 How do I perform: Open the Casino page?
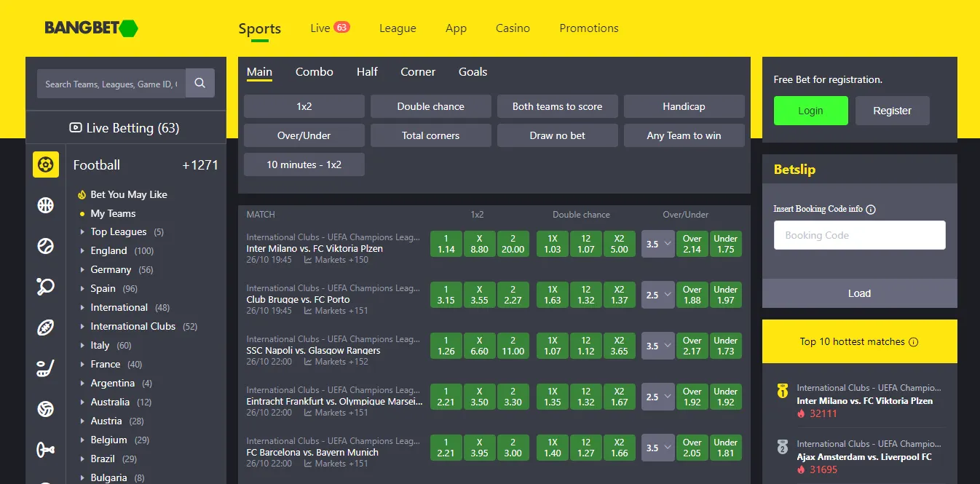point(513,28)
